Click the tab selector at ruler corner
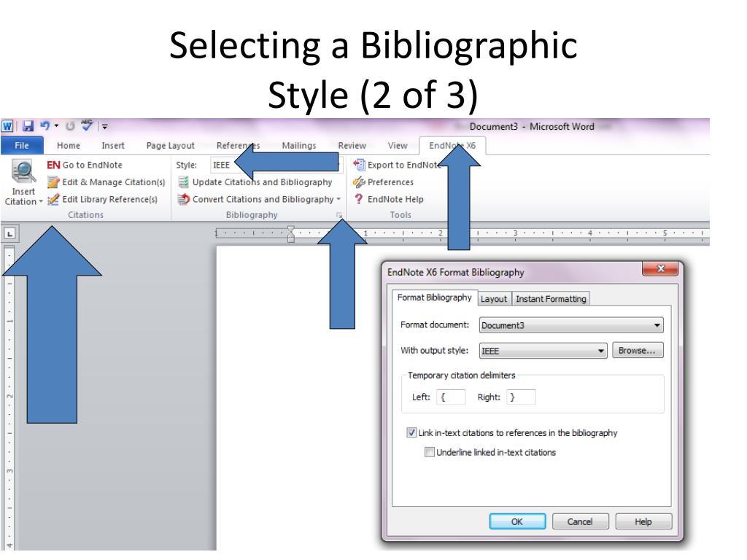The image size is (747, 560). coord(10,233)
